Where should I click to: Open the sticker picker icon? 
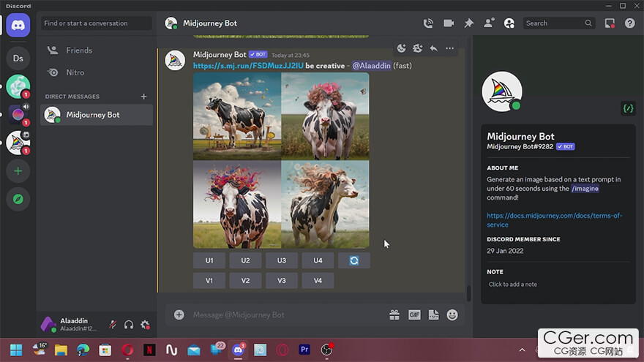[433, 314]
